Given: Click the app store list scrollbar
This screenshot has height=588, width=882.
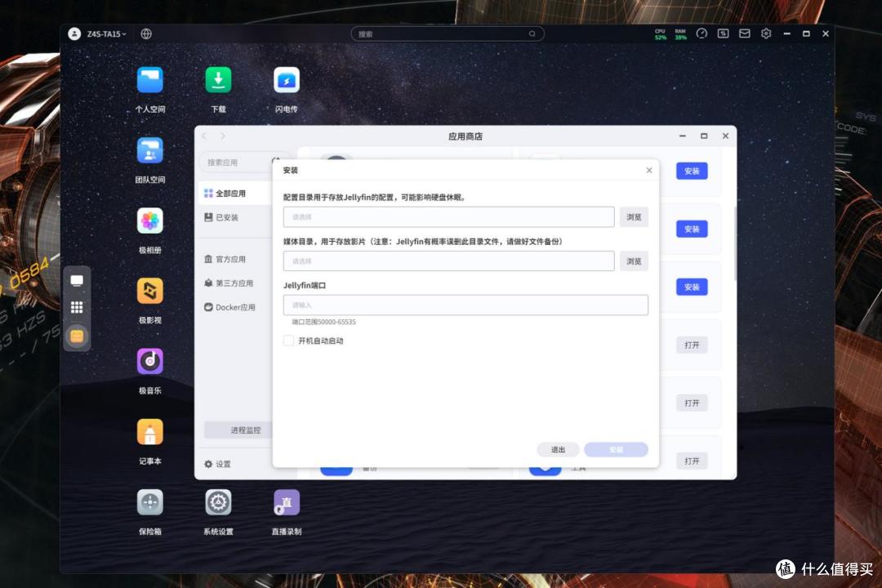Looking at the screenshot, I should click(735, 243).
